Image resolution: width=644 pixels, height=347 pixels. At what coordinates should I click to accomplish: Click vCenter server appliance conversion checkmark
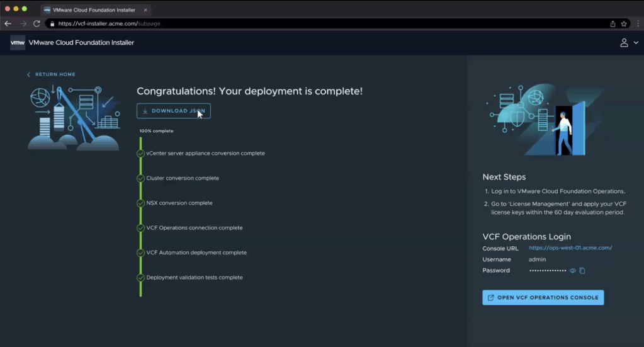click(140, 154)
